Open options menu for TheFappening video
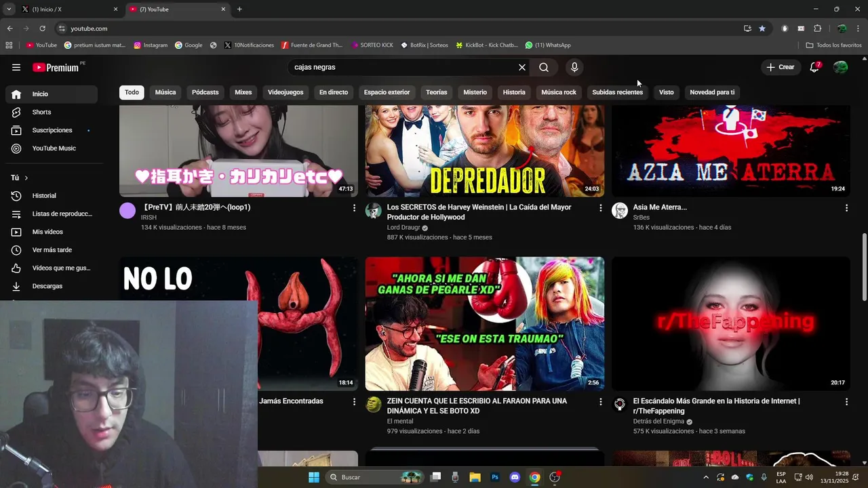868x488 pixels. coord(846,402)
